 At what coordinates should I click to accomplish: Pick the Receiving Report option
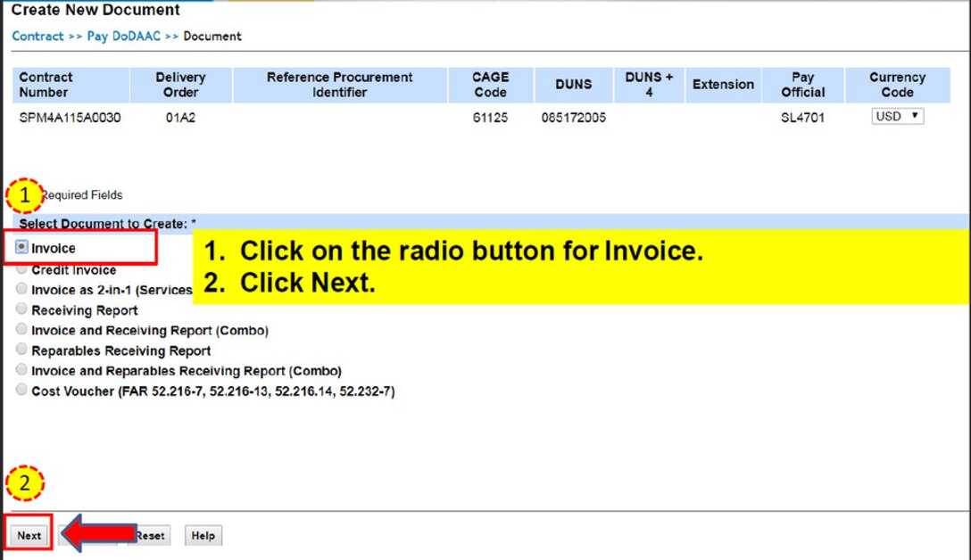[x=21, y=310]
